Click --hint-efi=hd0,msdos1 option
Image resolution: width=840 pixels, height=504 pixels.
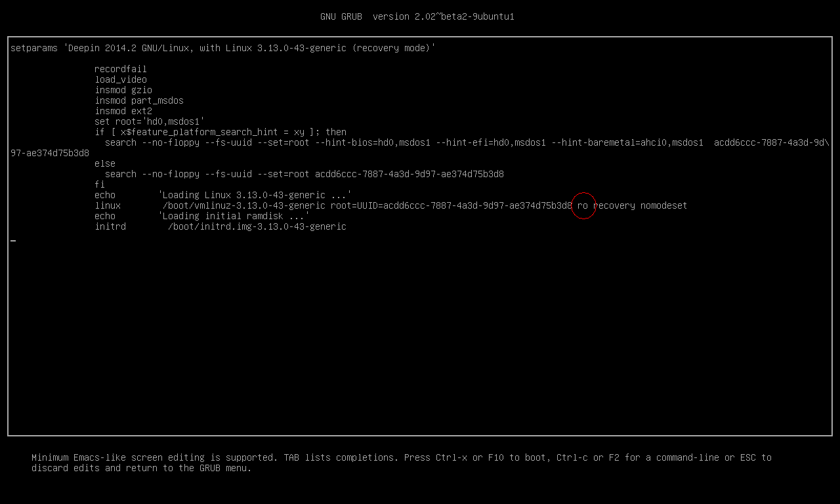(x=491, y=142)
